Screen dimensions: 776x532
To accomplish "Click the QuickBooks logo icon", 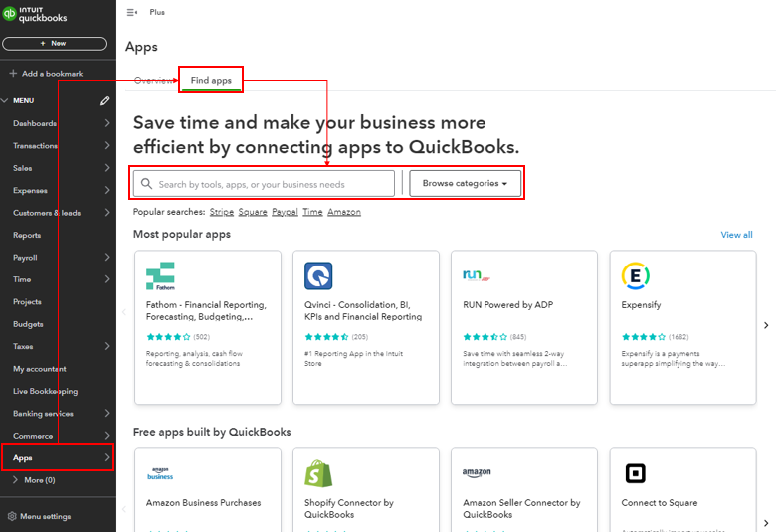I will 11,13.
